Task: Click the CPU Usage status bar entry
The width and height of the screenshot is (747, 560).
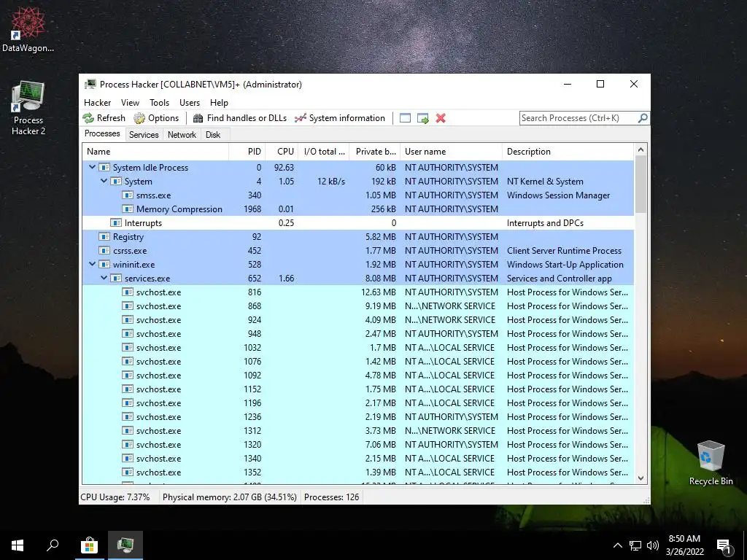Action: (115, 497)
